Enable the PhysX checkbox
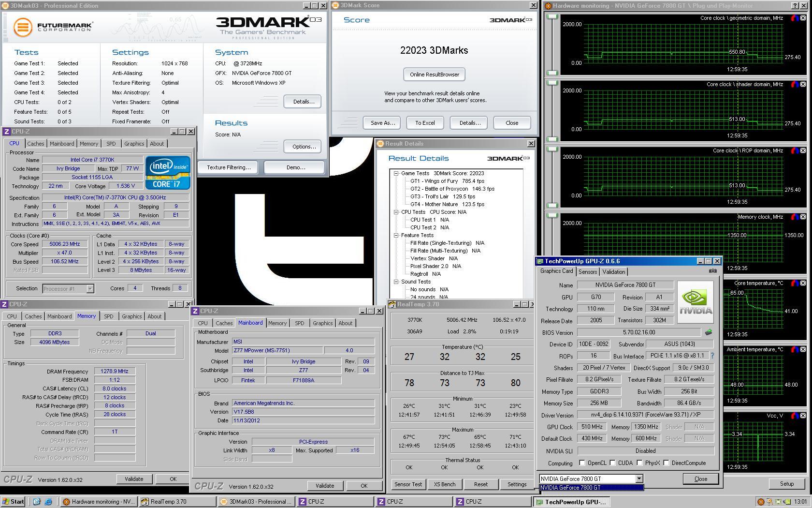 [x=640, y=463]
